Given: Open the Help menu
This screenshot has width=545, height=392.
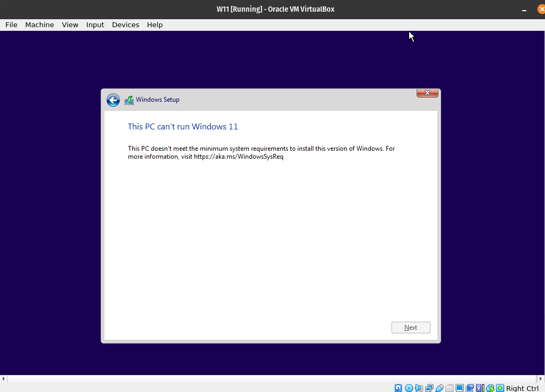Looking at the screenshot, I should 154,24.
